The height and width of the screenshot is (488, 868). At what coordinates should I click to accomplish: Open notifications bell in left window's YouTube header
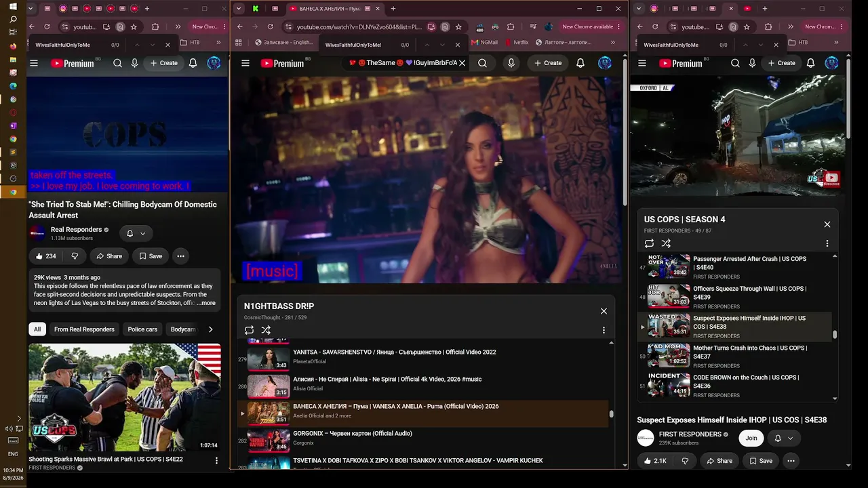pos(193,63)
